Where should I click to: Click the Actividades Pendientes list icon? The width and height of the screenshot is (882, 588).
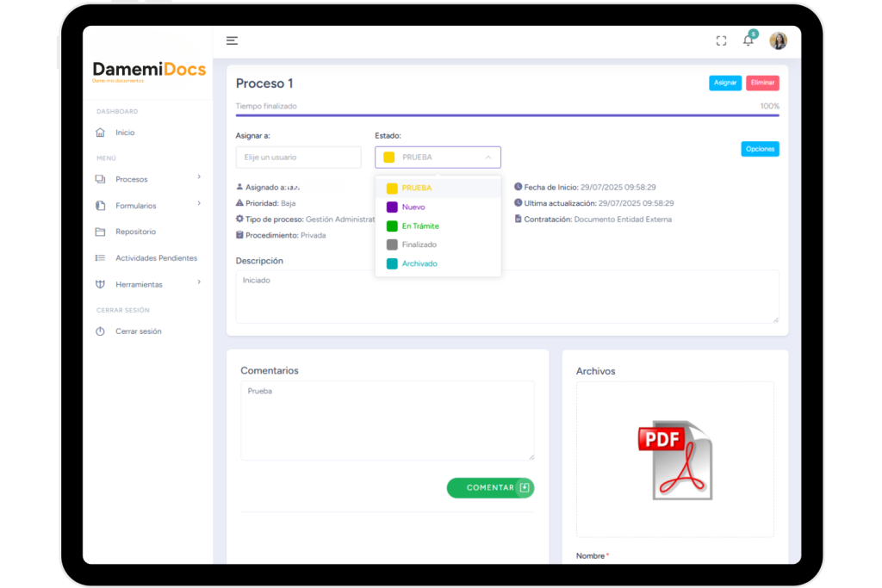click(x=100, y=258)
